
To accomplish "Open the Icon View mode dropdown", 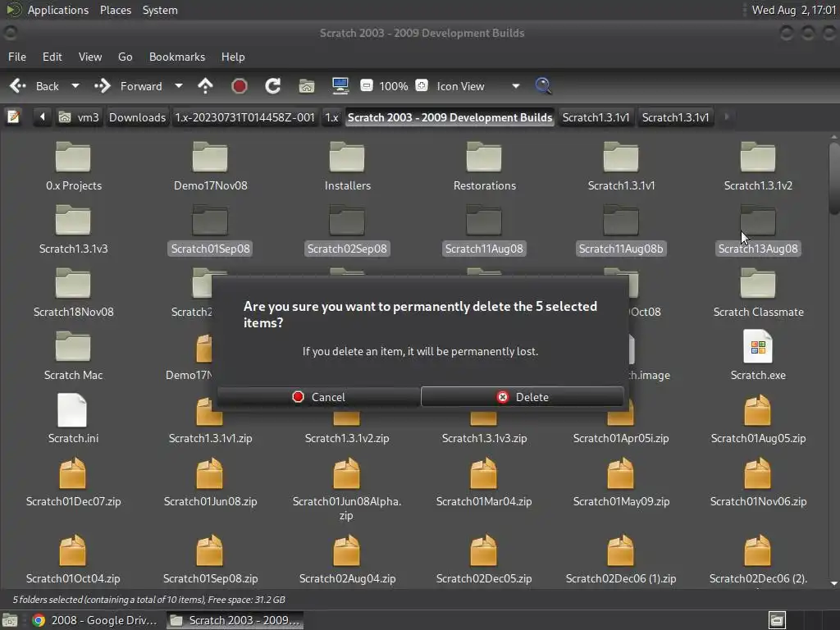I will coord(477,85).
